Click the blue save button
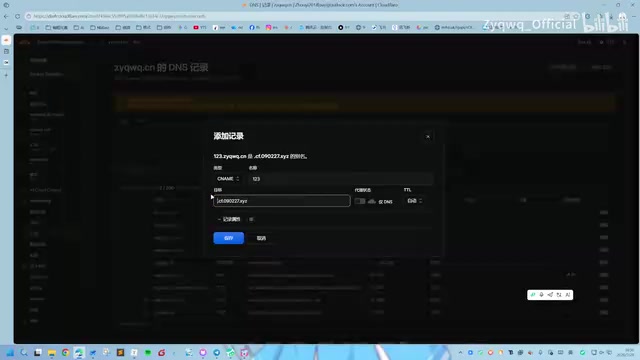640x360 pixels. coord(229,238)
